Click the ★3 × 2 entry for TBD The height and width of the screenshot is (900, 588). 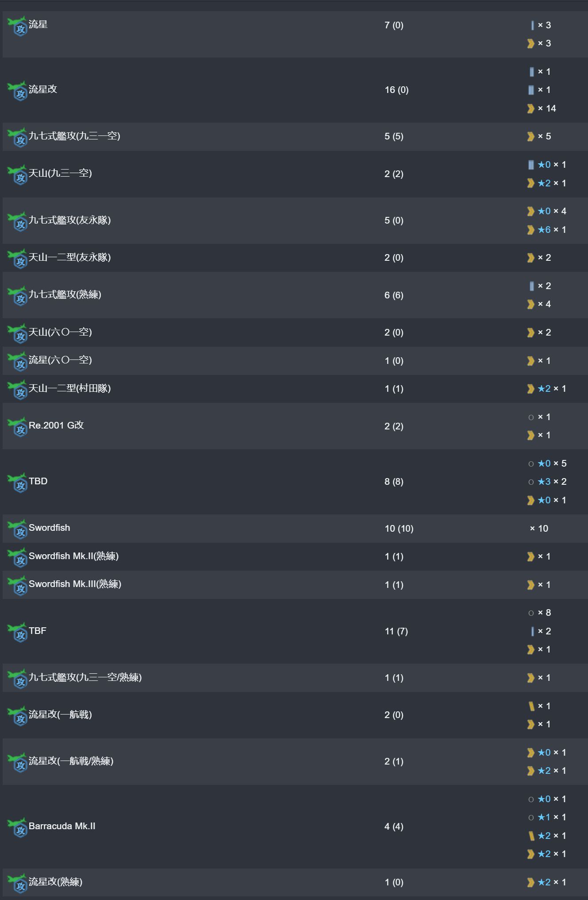(x=551, y=482)
